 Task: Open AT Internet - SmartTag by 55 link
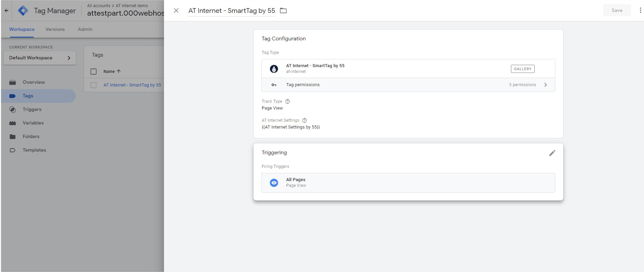[x=132, y=85]
